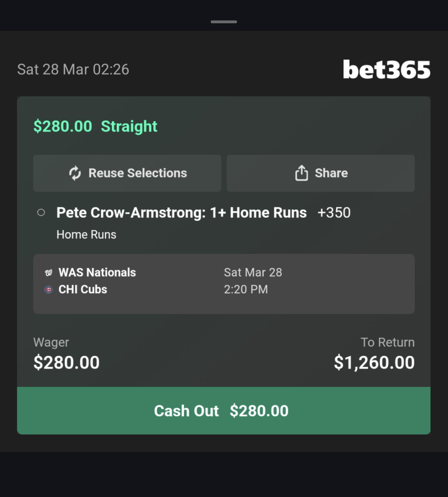Click the Chicago Cubs team logo
Screen dimensions: 448x497
(x=48, y=290)
